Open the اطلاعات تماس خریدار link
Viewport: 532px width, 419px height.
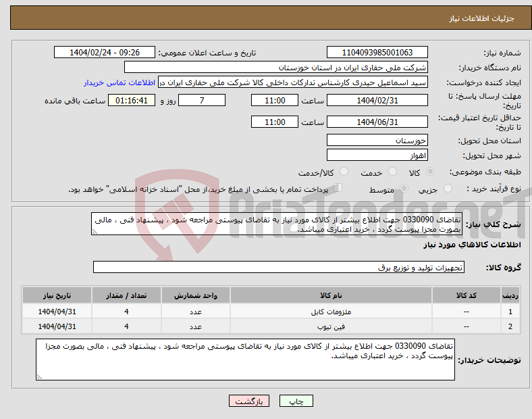[x=119, y=83]
